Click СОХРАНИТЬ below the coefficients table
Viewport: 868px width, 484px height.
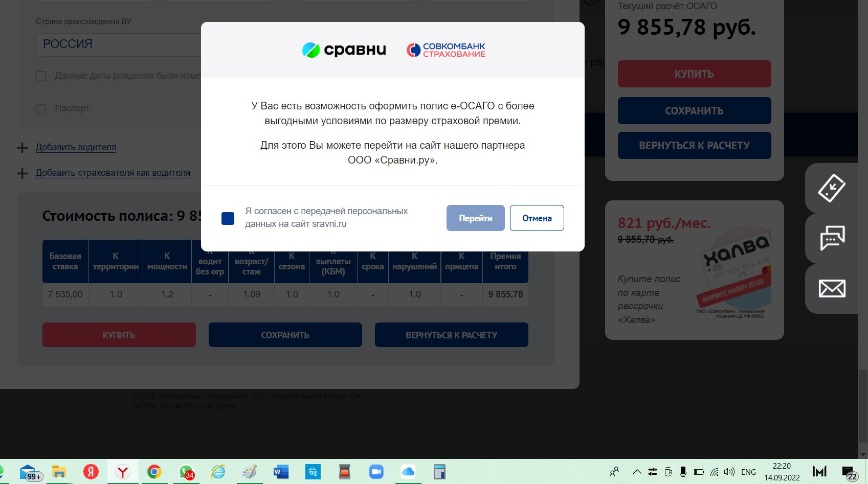click(x=285, y=335)
